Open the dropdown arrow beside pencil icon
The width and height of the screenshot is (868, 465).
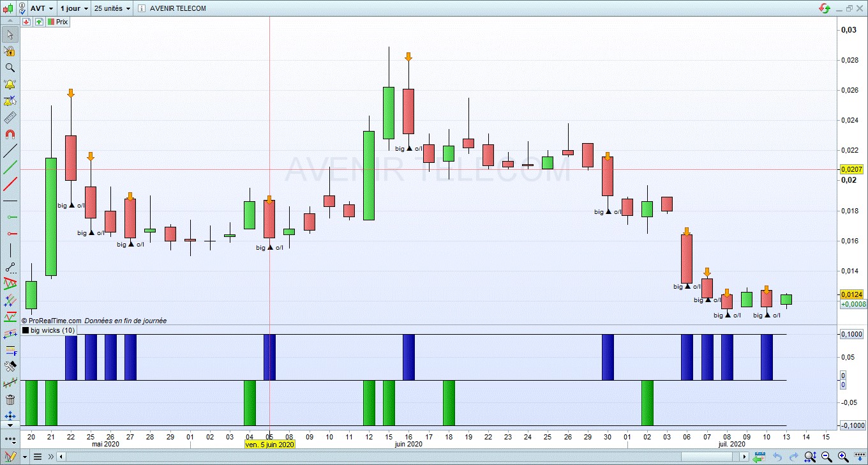[x=24, y=457]
